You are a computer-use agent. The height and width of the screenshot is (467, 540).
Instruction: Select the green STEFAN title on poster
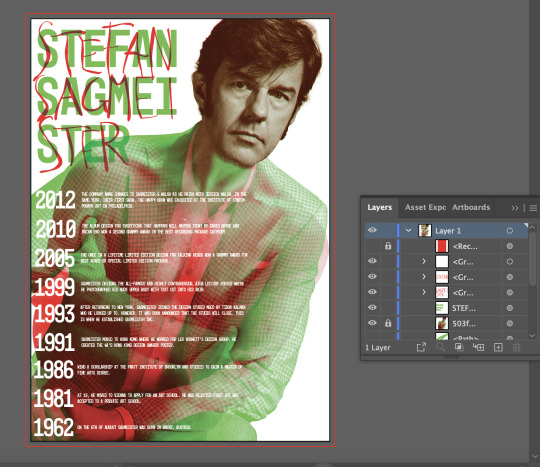pyautogui.click(x=107, y=48)
